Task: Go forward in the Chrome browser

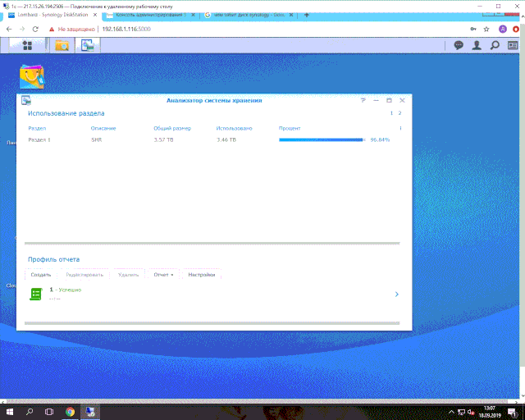Action: [22, 30]
